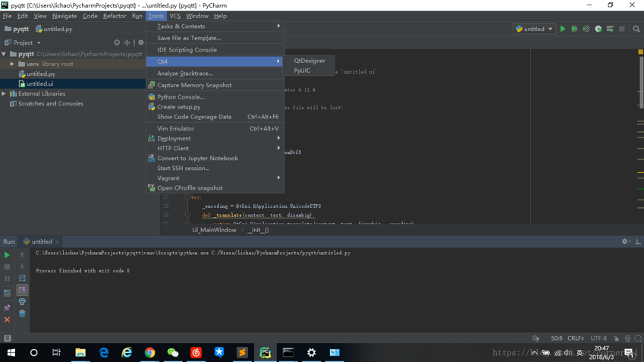
Task: Click the PyCharm icon on the taskbar
Action: [x=265, y=353]
